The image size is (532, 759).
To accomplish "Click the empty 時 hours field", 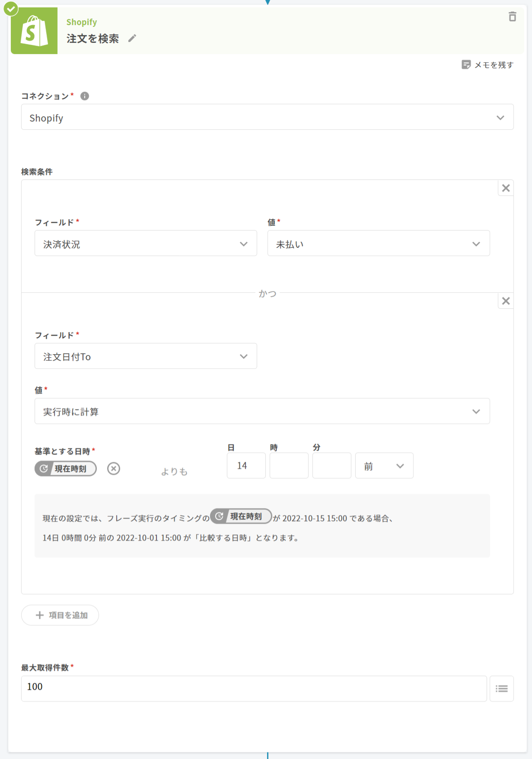I will (289, 466).
